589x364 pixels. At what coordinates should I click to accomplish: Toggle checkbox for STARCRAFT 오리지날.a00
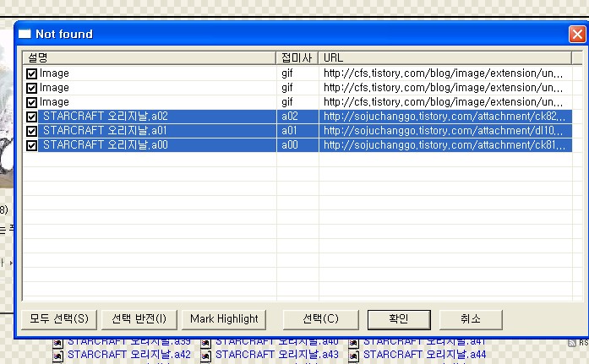tap(31, 145)
